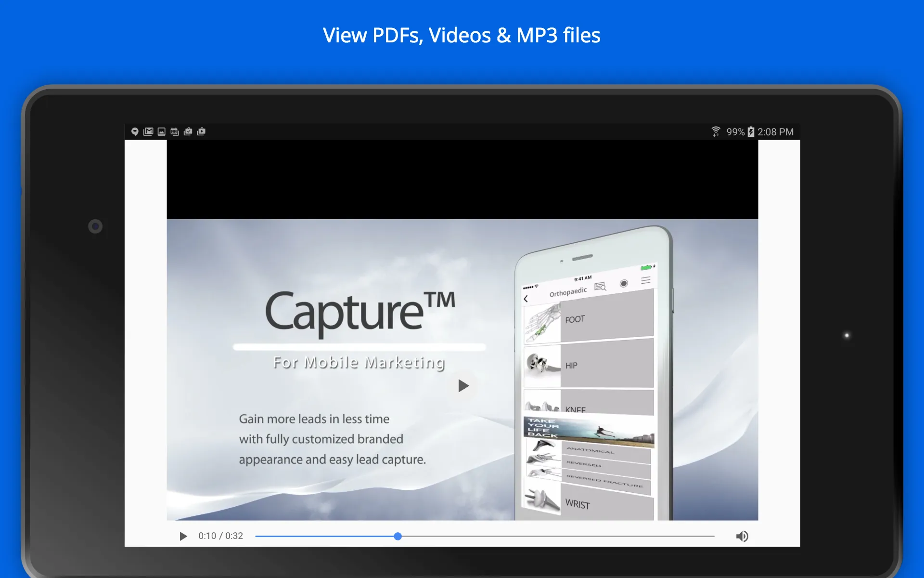This screenshot has height=578, width=924.
Task: Click the Orthopaedic header label in mockup
Action: 568,292
